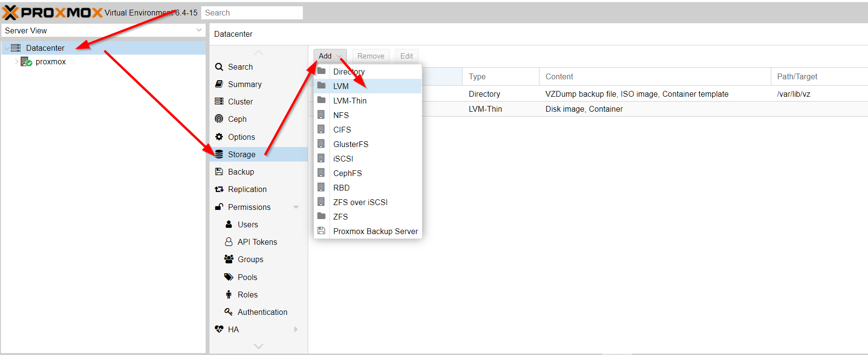The height and width of the screenshot is (355, 868).
Task: Choose LVM-Thin storage type
Action: (x=368, y=101)
